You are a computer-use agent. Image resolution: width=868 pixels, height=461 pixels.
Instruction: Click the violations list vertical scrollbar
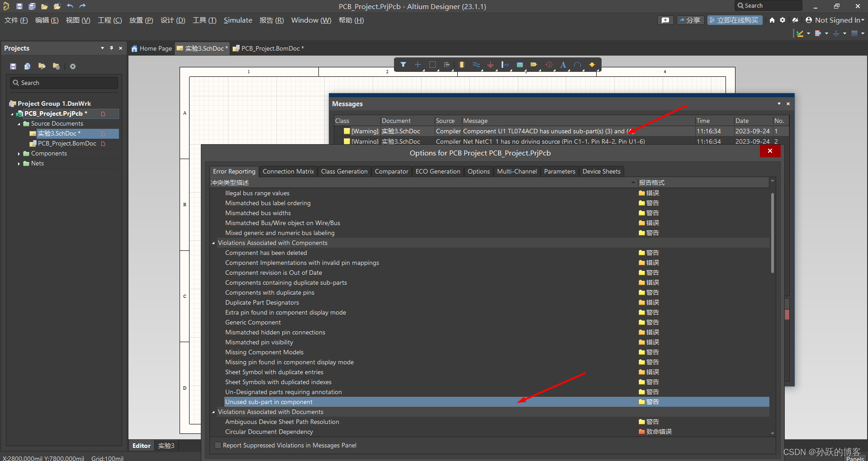pos(772,232)
